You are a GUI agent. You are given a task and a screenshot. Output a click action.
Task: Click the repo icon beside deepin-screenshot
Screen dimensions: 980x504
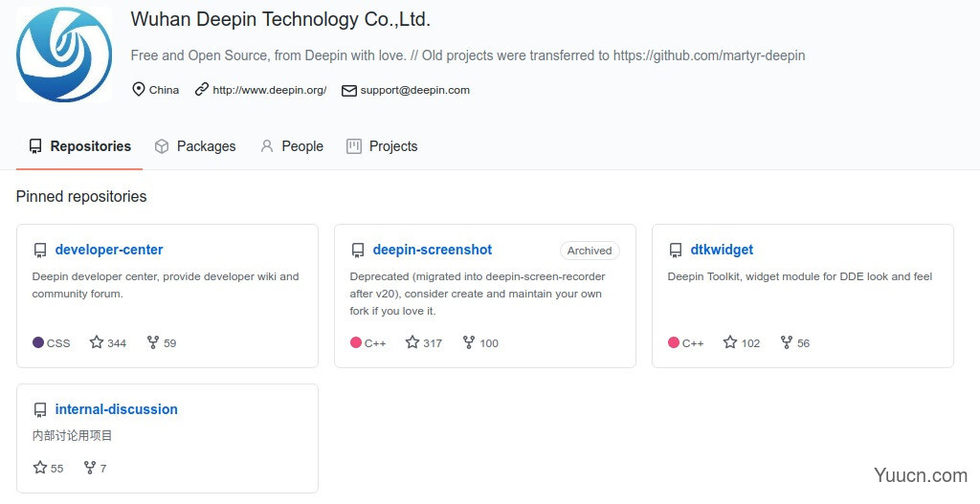click(358, 251)
